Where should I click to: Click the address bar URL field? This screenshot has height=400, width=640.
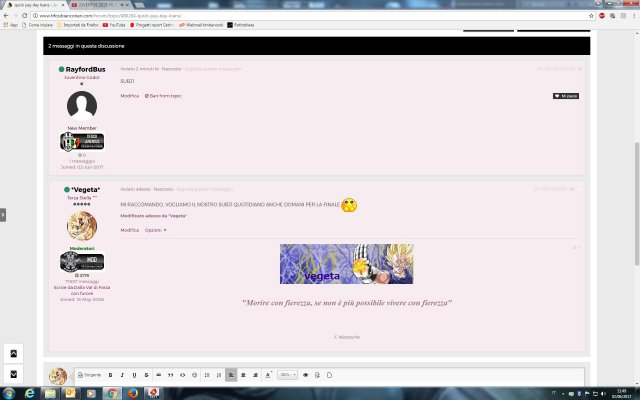310,16
